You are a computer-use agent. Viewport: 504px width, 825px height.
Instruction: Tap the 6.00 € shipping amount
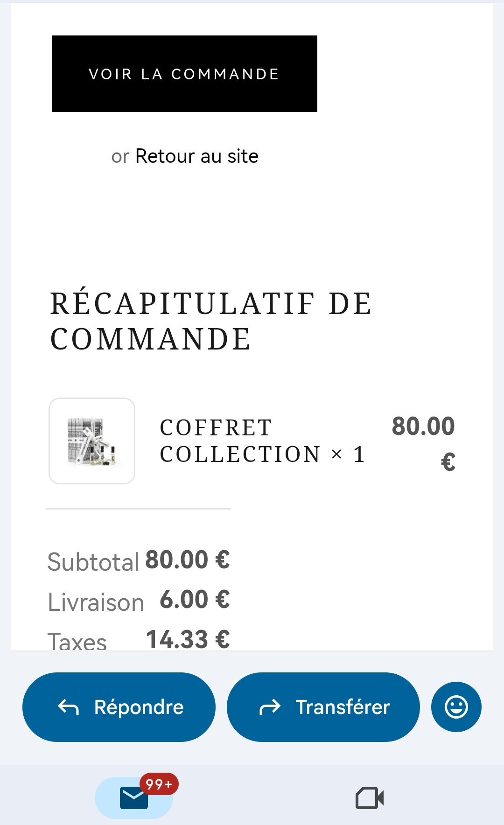click(195, 600)
